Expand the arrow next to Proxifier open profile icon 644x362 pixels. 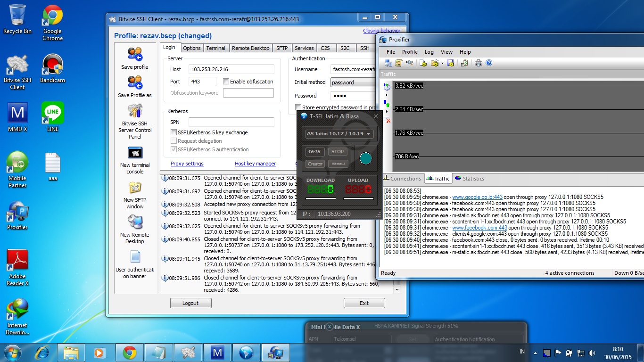coord(442,63)
